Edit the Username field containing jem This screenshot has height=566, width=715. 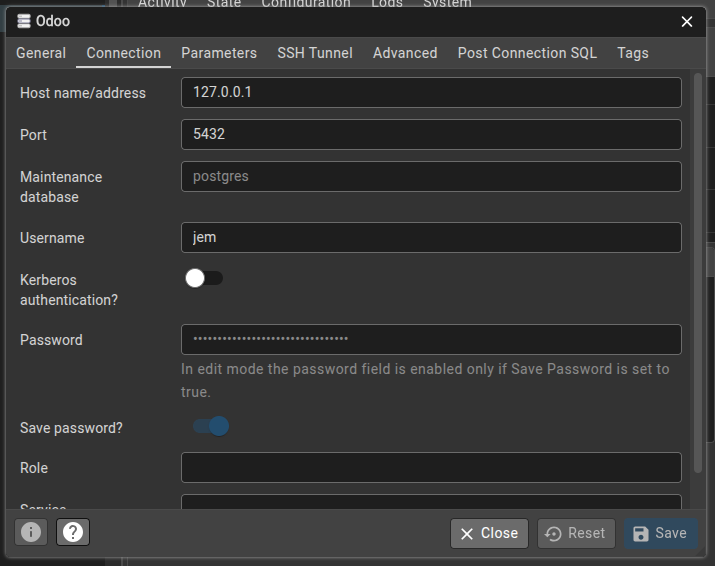(431, 238)
